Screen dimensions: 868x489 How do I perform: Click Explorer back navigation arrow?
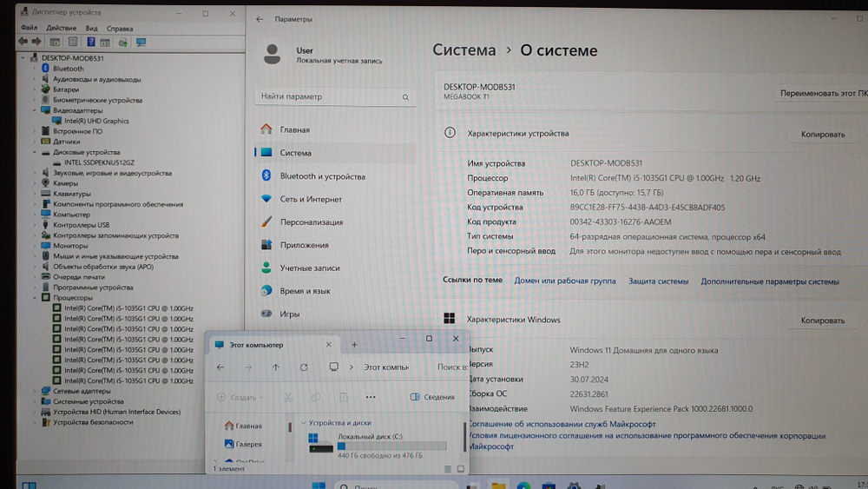point(220,367)
